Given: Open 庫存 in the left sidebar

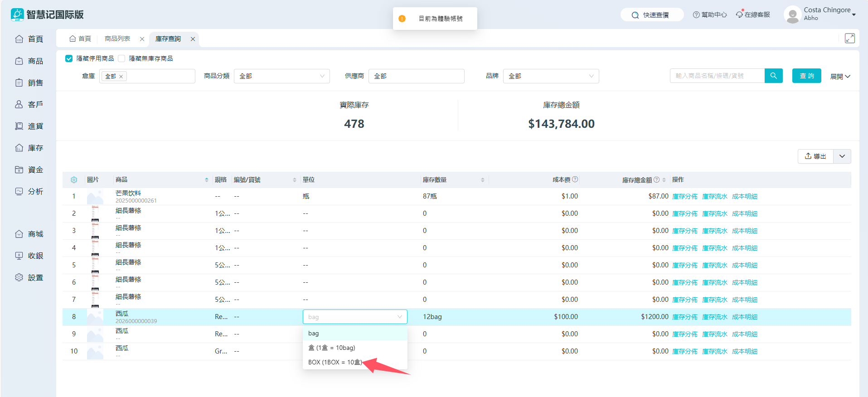Looking at the screenshot, I should point(29,148).
